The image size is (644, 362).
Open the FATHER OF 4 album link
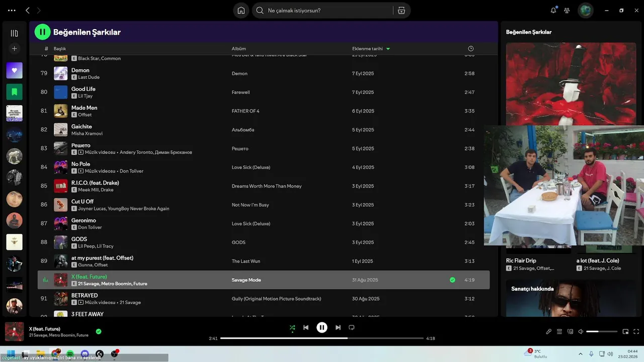[x=246, y=111]
